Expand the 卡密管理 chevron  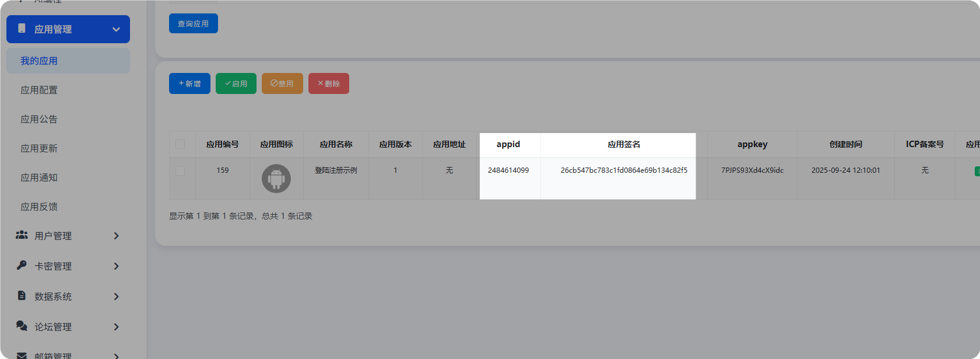tap(116, 266)
